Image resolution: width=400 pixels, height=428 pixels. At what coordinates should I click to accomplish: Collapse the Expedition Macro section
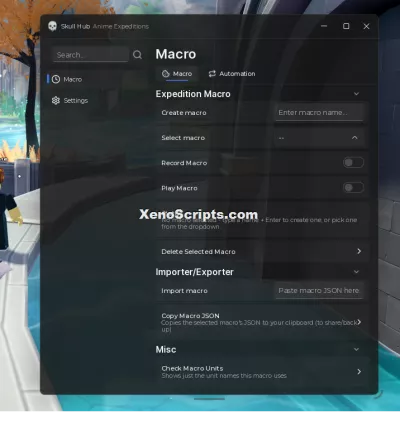click(x=356, y=94)
